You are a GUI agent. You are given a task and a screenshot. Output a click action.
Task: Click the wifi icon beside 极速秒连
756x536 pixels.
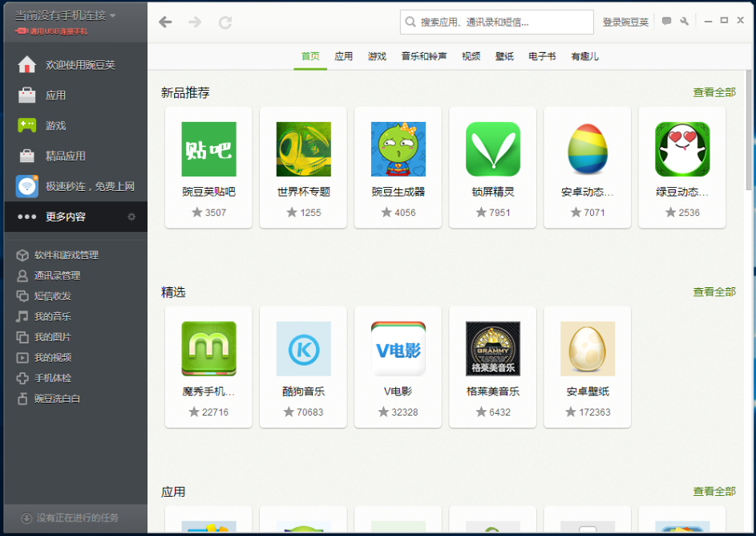pos(27,186)
